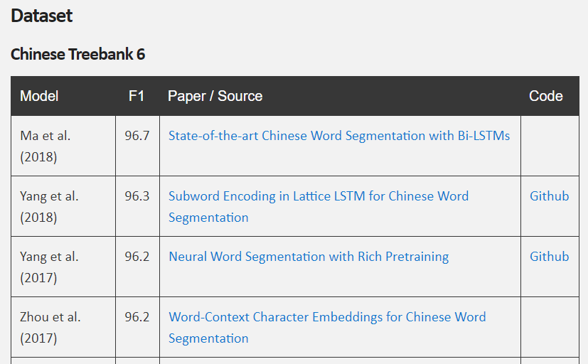Image resolution: width=588 pixels, height=364 pixels.
Task: Open the Subword Encoding in Lattice LSTM paper
Action: coord(318,196)
